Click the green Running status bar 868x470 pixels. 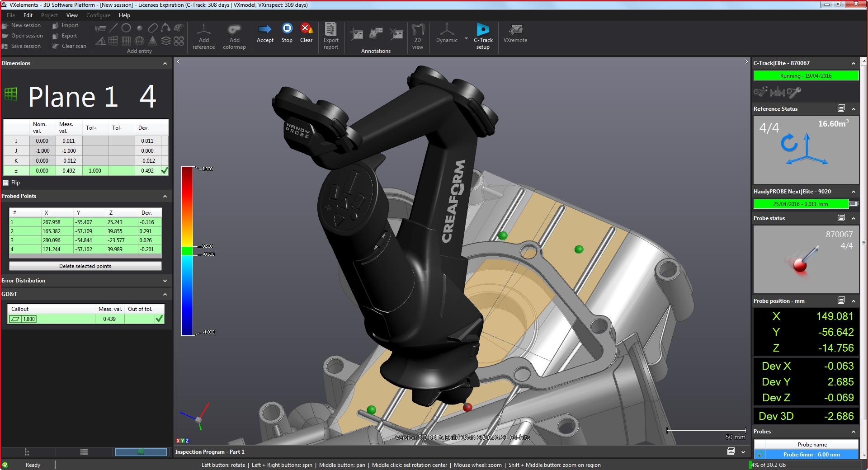(x=806, y=76)
